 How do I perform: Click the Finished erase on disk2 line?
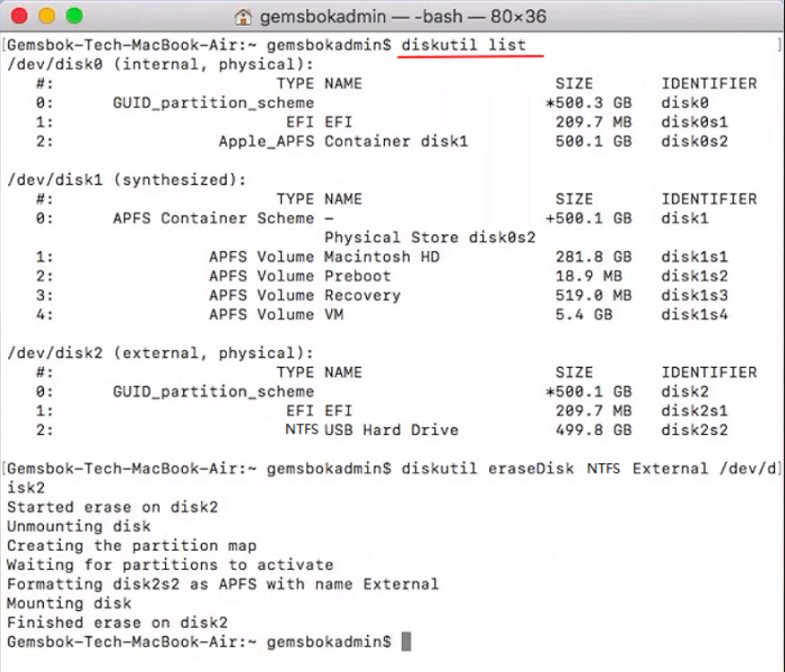tap(118, 623)
